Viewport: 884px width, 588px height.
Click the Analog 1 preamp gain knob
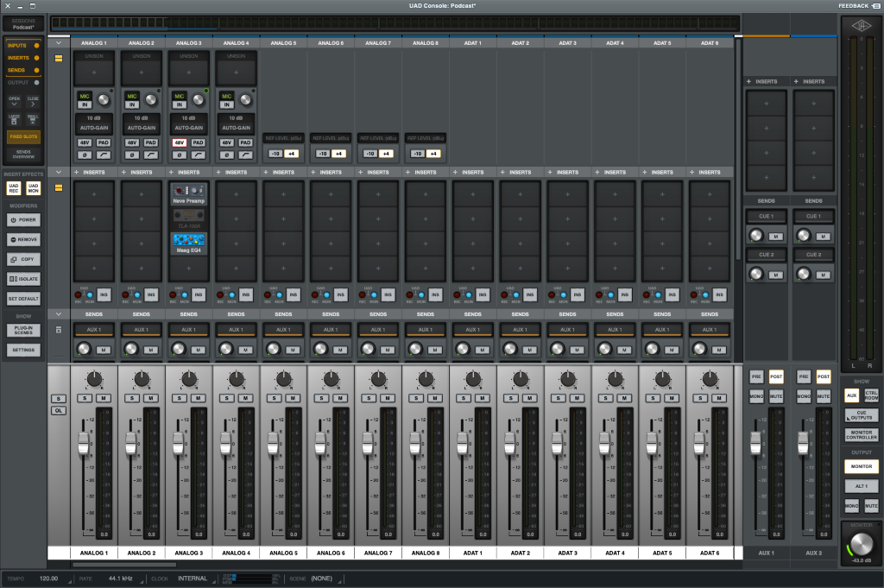tap(104, 100)
